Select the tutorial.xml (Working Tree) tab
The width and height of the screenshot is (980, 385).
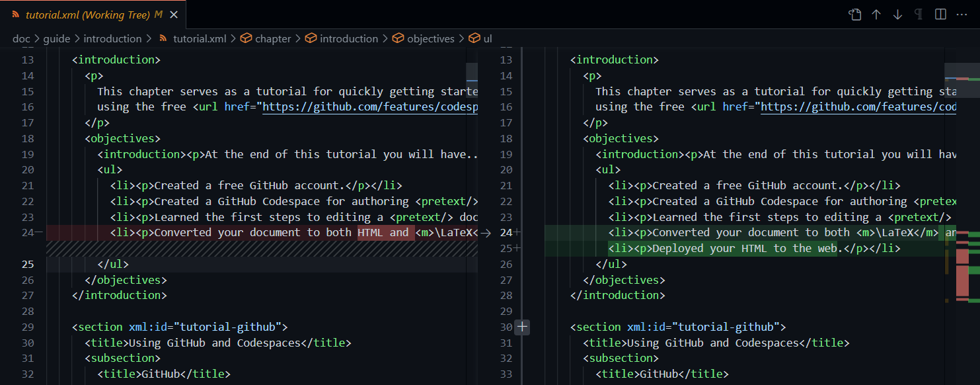[86, 13]
